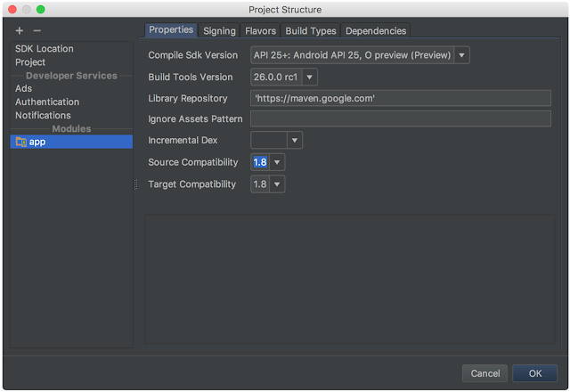570x392 pixels.
Task: Expand the Source Compatibility dropdown
Action: [278, 163]
